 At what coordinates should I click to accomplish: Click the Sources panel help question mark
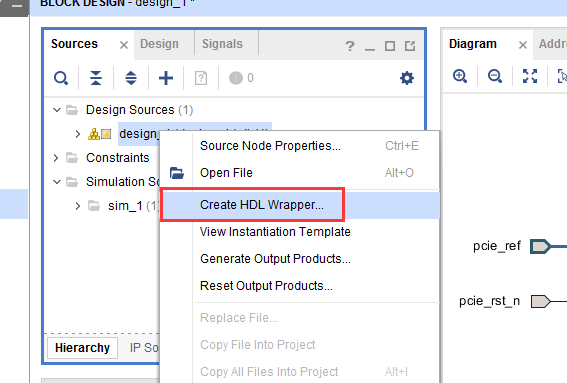[350, 46]
